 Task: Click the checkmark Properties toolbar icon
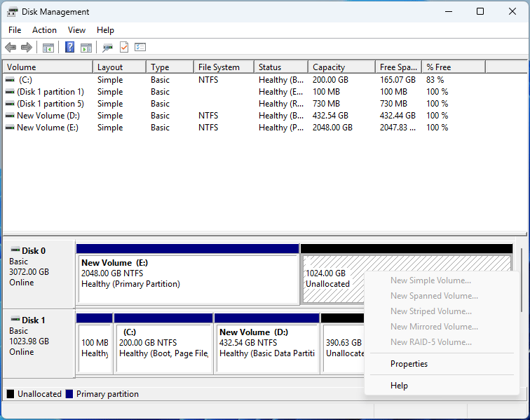click(124, 48)
